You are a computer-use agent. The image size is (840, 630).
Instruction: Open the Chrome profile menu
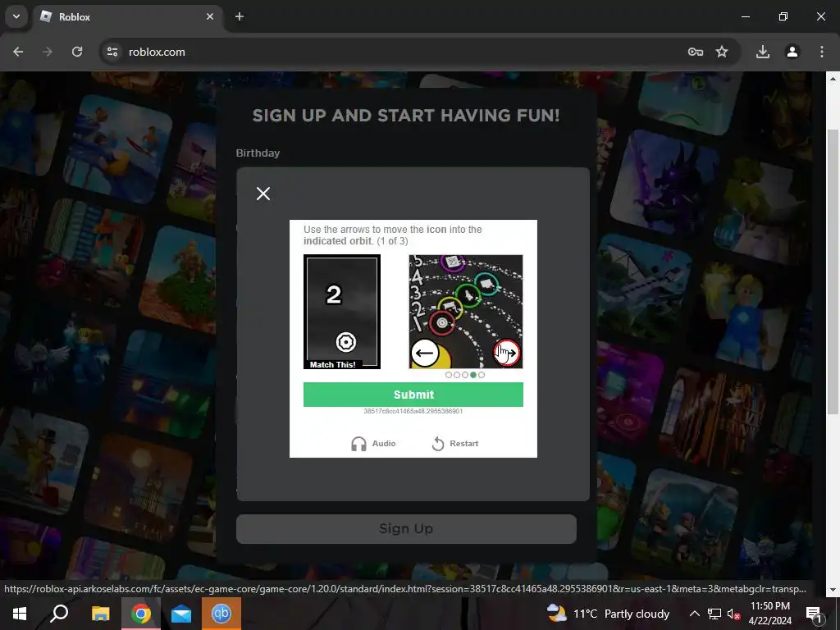792,52
